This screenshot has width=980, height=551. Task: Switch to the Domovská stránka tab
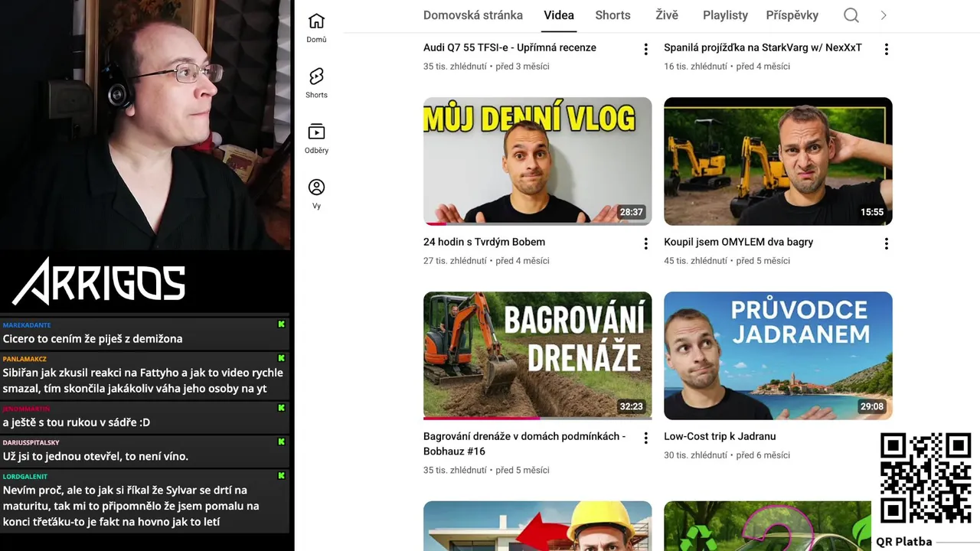[473, 15]
